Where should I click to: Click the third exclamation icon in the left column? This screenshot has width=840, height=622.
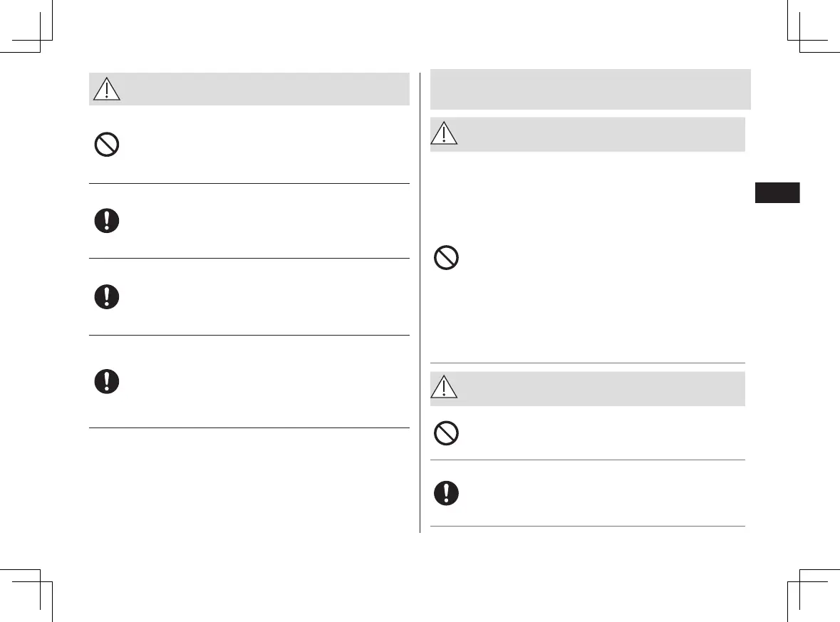(107, 381)
